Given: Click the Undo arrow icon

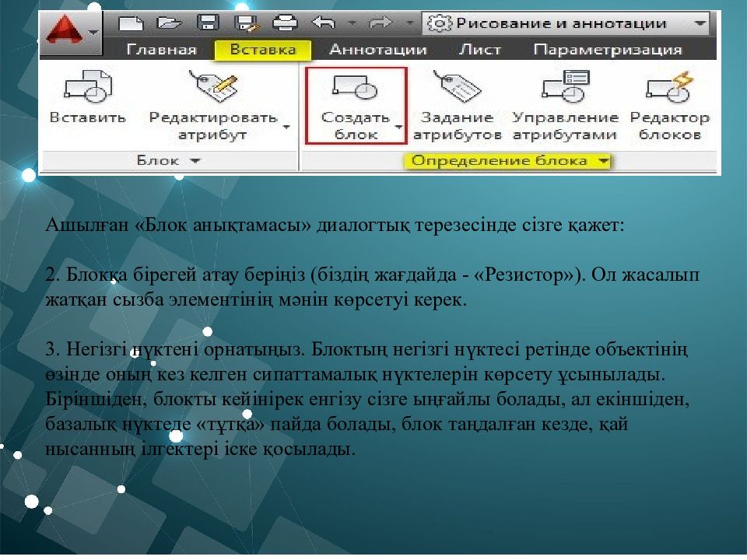Looking at the screenshot, I should click(324, 22).
